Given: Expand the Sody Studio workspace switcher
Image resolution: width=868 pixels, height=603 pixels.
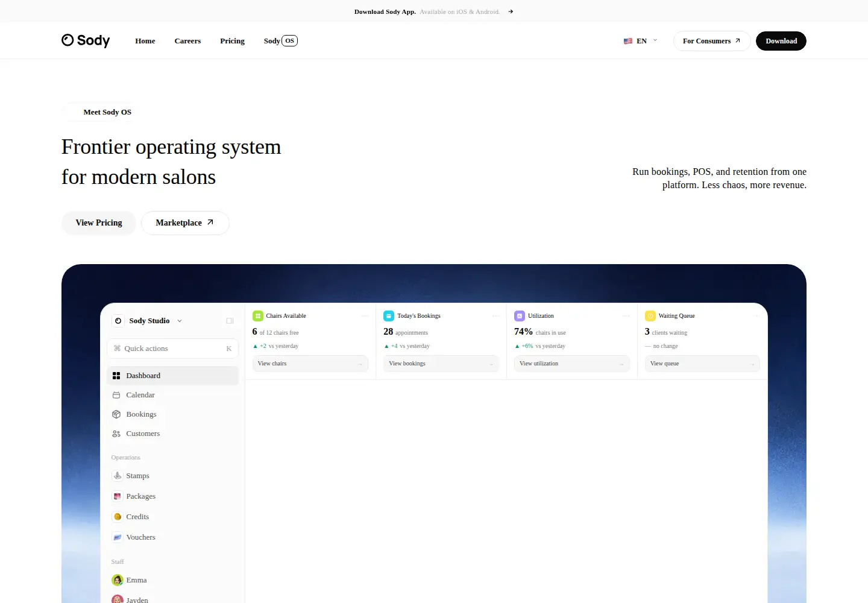Looking at the screenshot, I should pos(180,321).
